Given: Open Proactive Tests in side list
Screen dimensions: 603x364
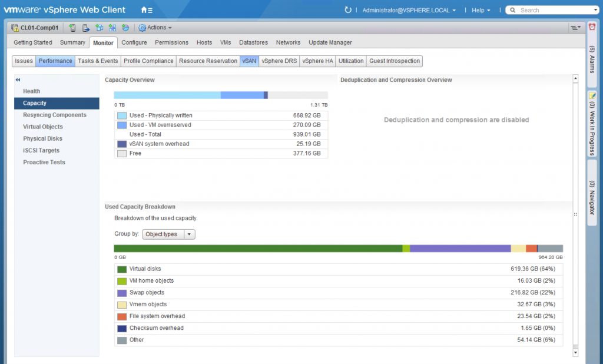Looking at the screenshot, I should pyautogui.click(x=57, y=163).
